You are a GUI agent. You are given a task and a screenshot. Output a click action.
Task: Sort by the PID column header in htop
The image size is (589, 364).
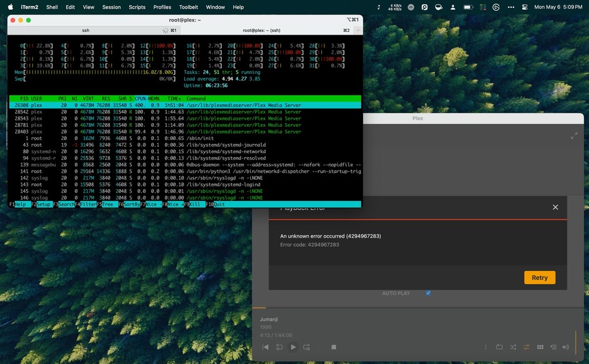coord(24,99)
